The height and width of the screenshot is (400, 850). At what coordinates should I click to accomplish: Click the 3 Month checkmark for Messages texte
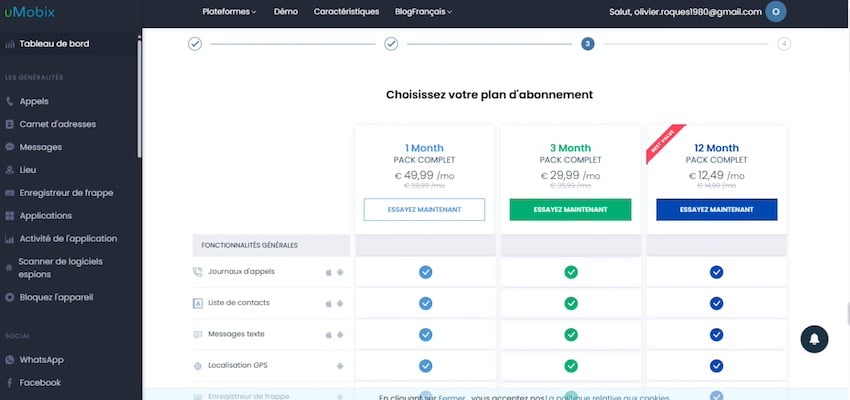pyautogui.click(x=571, y=335)
